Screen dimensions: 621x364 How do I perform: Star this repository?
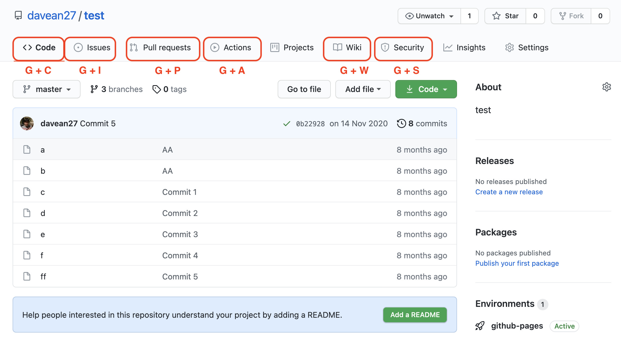click(x=505, y=16)
